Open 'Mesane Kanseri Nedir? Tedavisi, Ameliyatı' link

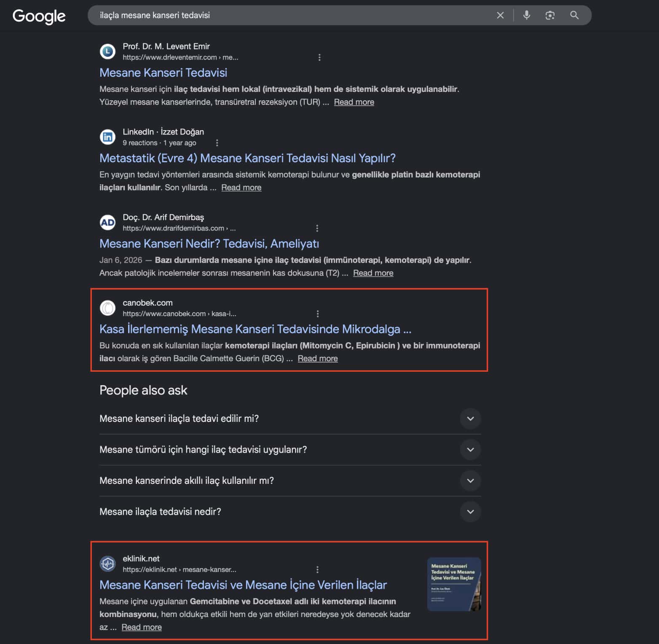point(209,244)
